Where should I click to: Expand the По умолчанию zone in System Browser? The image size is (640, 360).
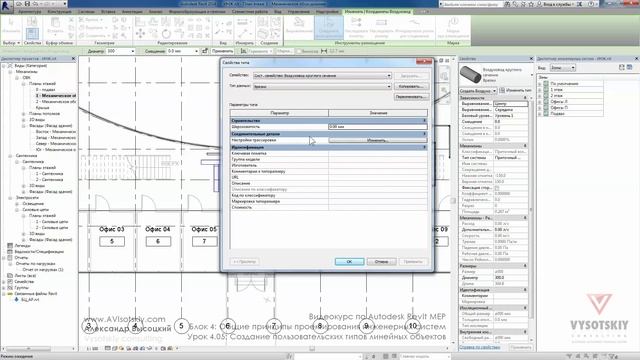pos(540,84)
